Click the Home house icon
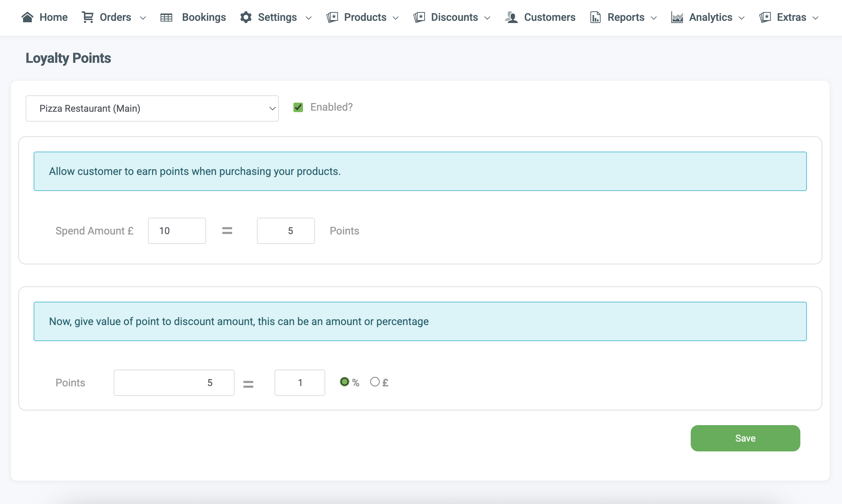Viewport: 842px width, 504px height. [x=27, y=17]
